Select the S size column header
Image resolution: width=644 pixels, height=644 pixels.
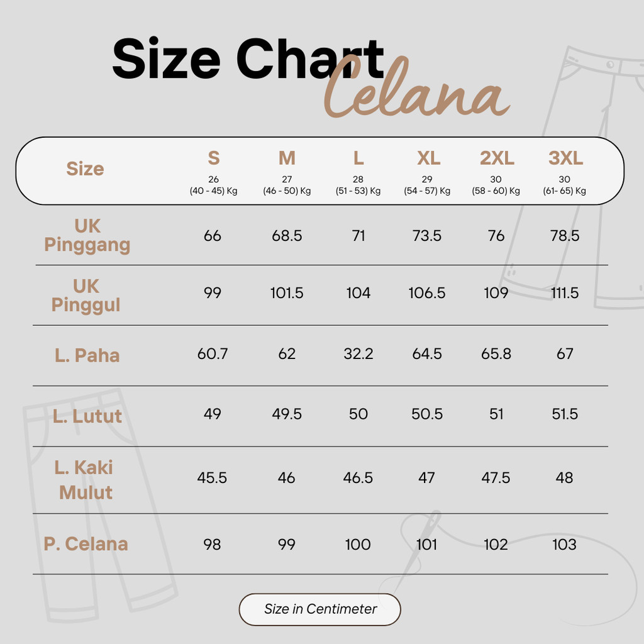coord(214,158)
